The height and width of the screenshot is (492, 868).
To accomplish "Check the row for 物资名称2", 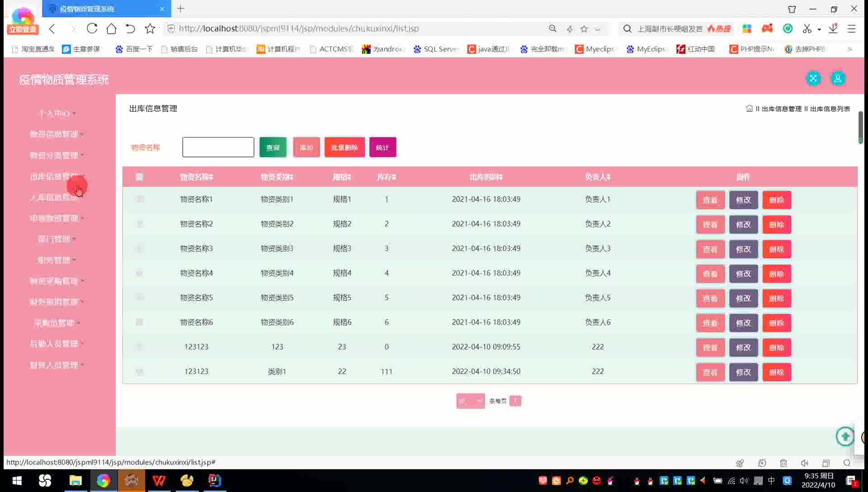I will [x=139, y=224].
